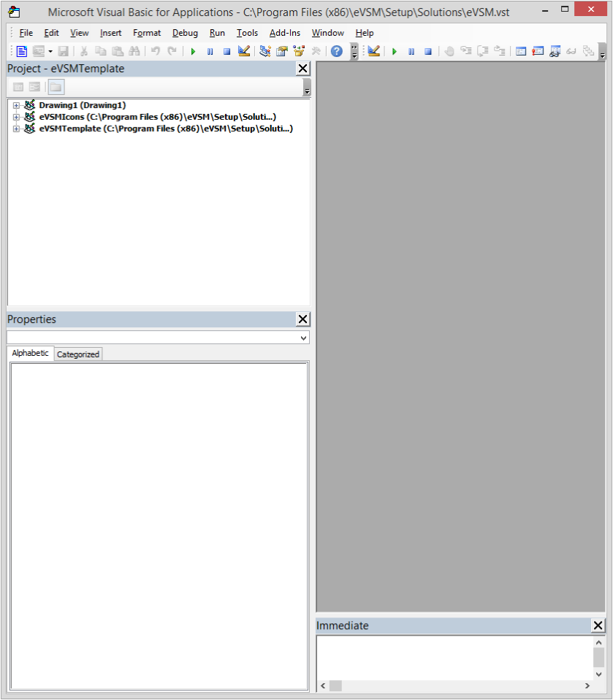
Task: Close the Project explorer panel
Action: click(302, 69)
